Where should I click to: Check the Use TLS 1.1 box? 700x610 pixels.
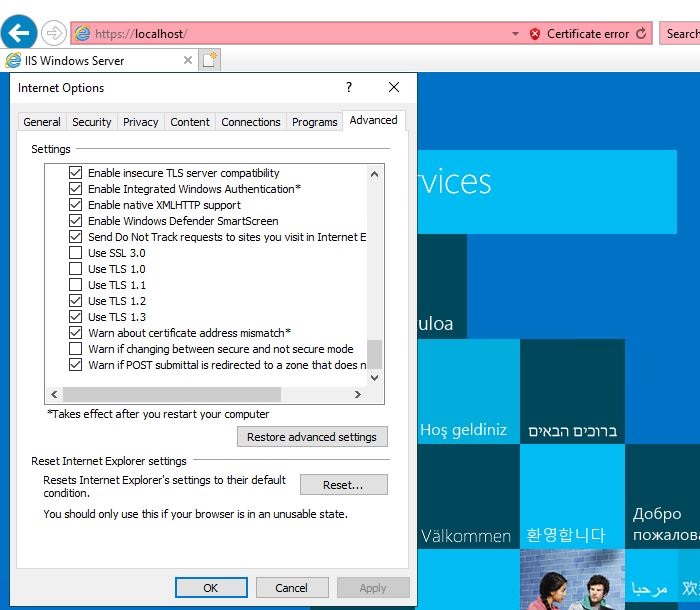(x=75, y=284)
